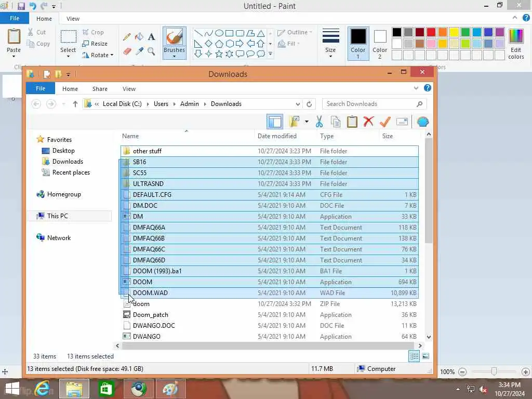Select the Eraser tool in Paint
The width and height of the screenshot is (532, 399).
[127, 51]
